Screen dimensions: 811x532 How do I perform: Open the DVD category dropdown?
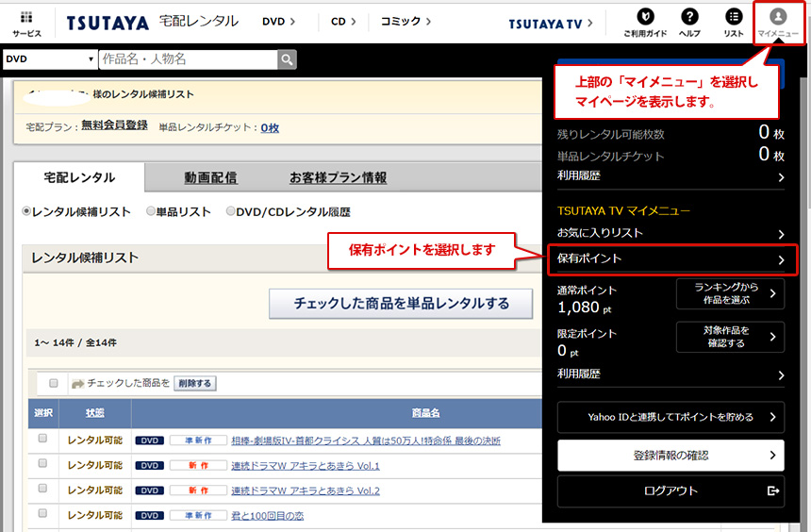[x=50, y=59]
